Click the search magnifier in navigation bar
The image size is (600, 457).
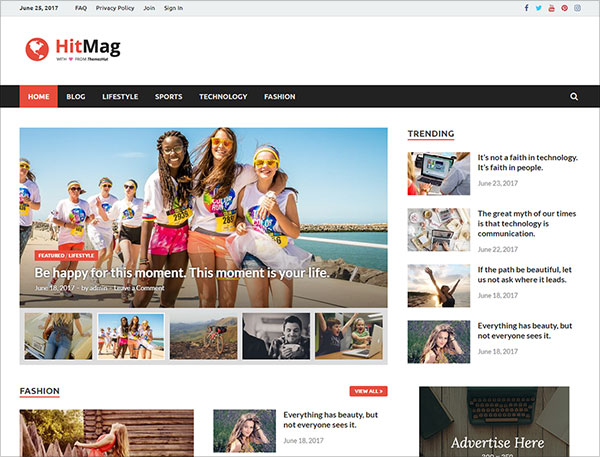(x=574, y=96)
